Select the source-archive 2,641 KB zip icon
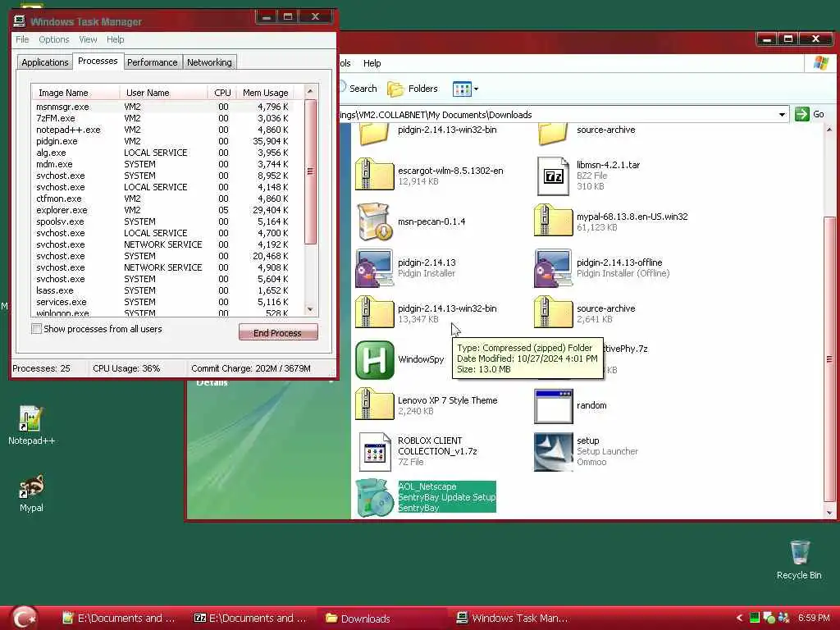 (554, 313)
